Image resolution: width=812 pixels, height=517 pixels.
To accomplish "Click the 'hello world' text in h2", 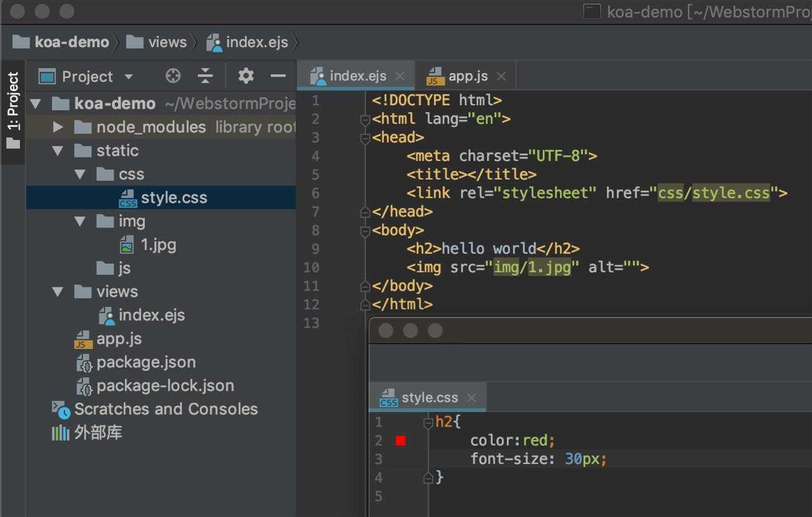I will (x=489, y=249).
